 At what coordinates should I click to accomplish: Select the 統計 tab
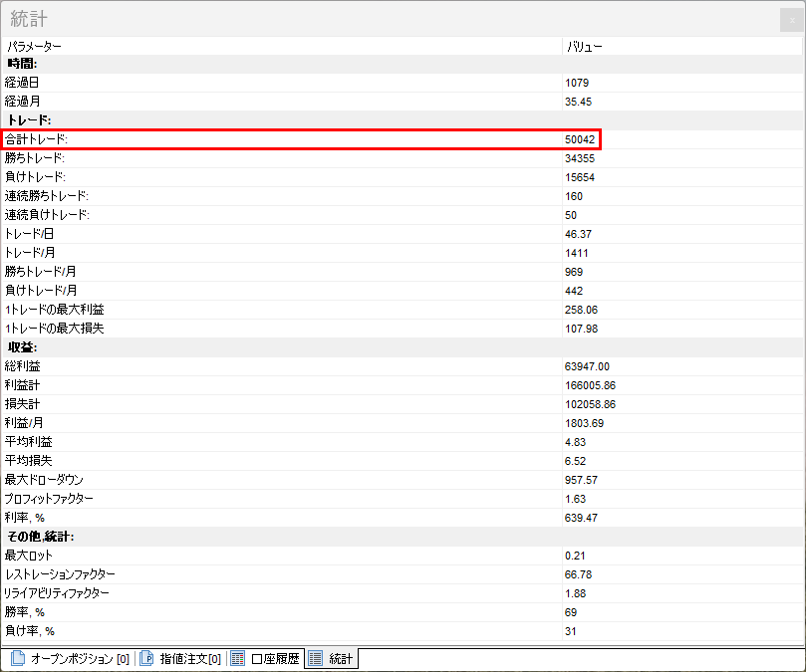pyautogui.click(x=340, y=659)
